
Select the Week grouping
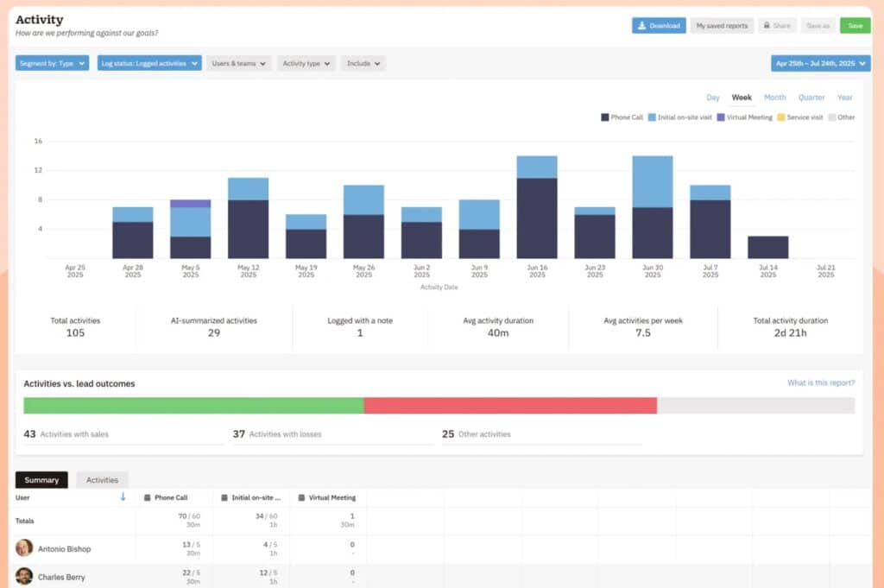pyautogui.click(x=742, y=98)
